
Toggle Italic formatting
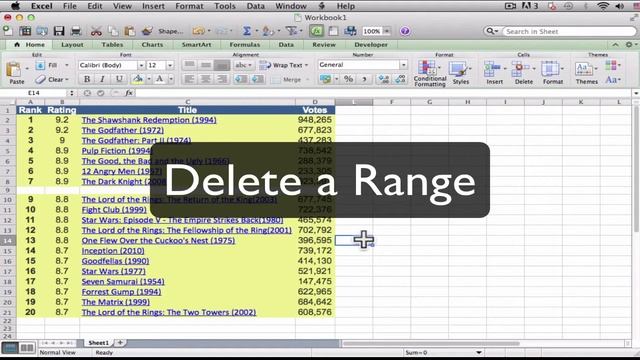pos(102,79)
